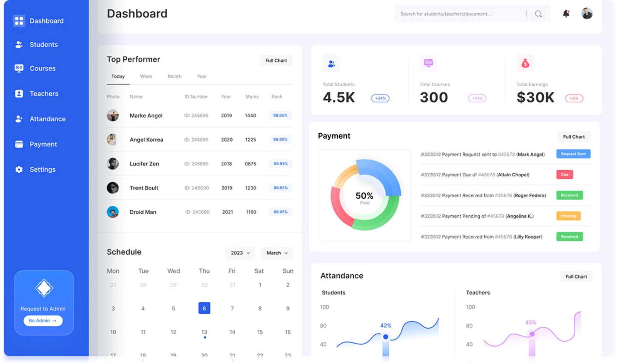617x364 pixels.
Task: Click the Settings gear icon
Action: [x=19, y=169]
